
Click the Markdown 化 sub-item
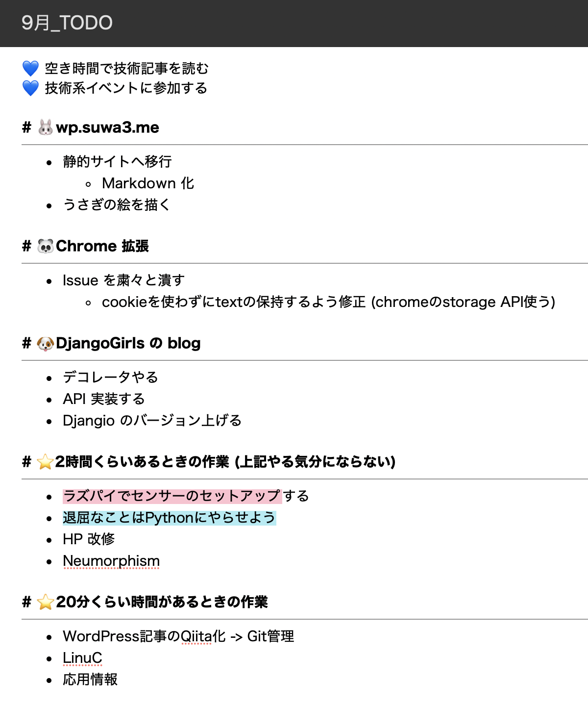tap(147, 183)
